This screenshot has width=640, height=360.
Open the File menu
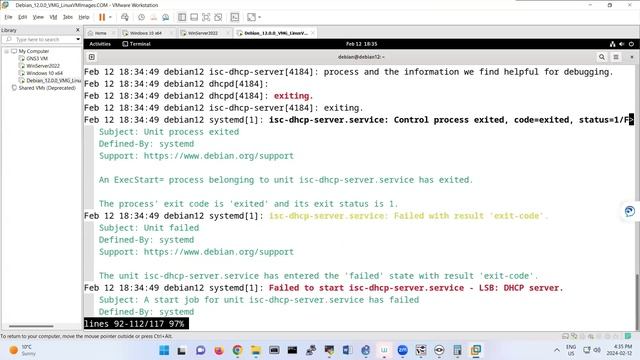(x=9, y=17)
